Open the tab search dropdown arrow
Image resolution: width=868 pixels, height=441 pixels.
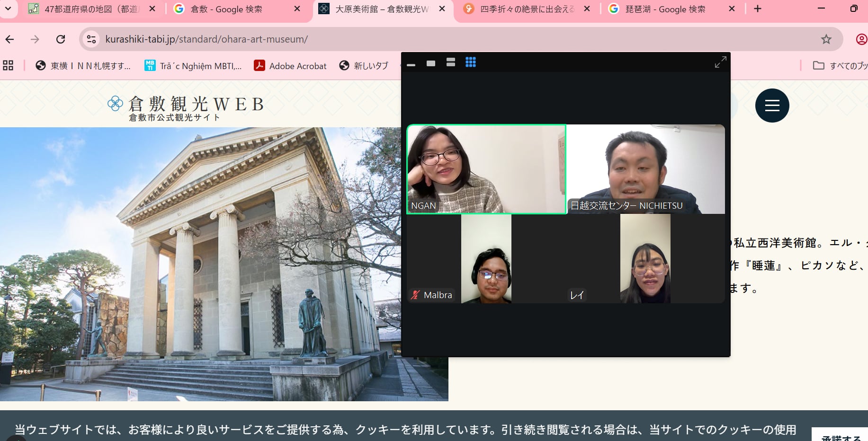tap(8, 9)
